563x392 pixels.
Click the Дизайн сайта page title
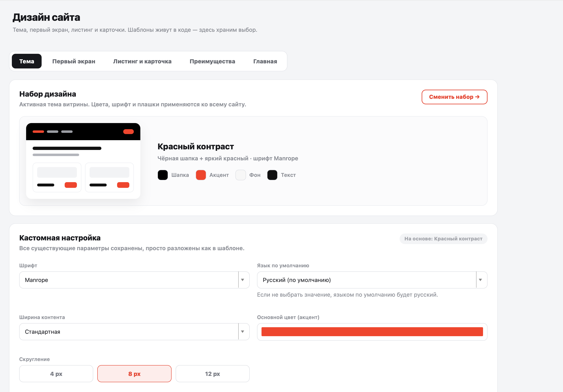coord(47,17)
